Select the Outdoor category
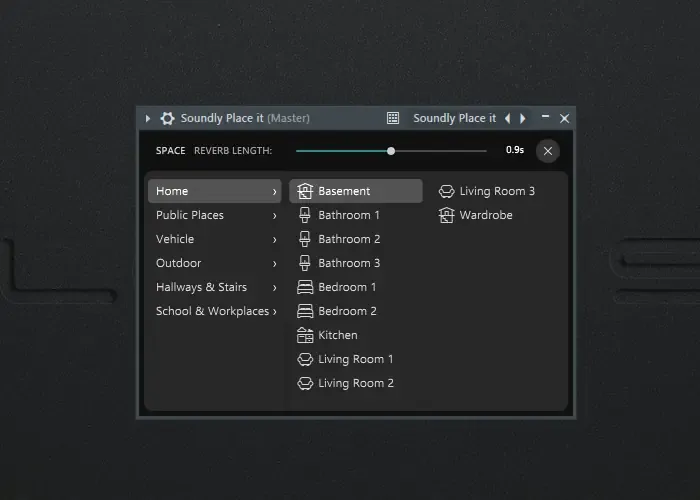700x500 pixels. pos(215,263)
